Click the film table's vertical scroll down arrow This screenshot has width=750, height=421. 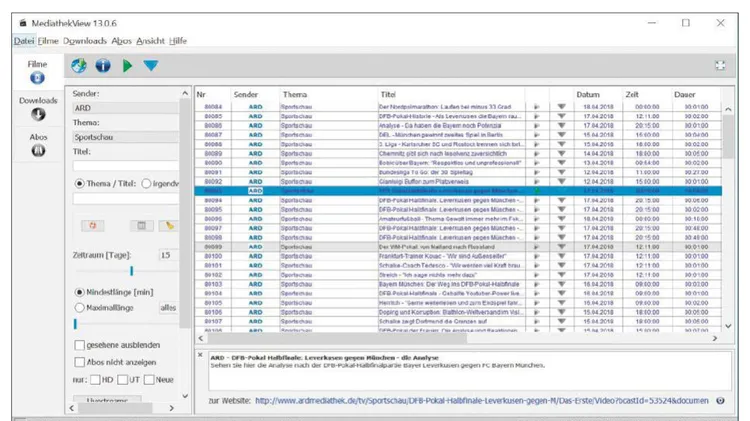point(728,326)
